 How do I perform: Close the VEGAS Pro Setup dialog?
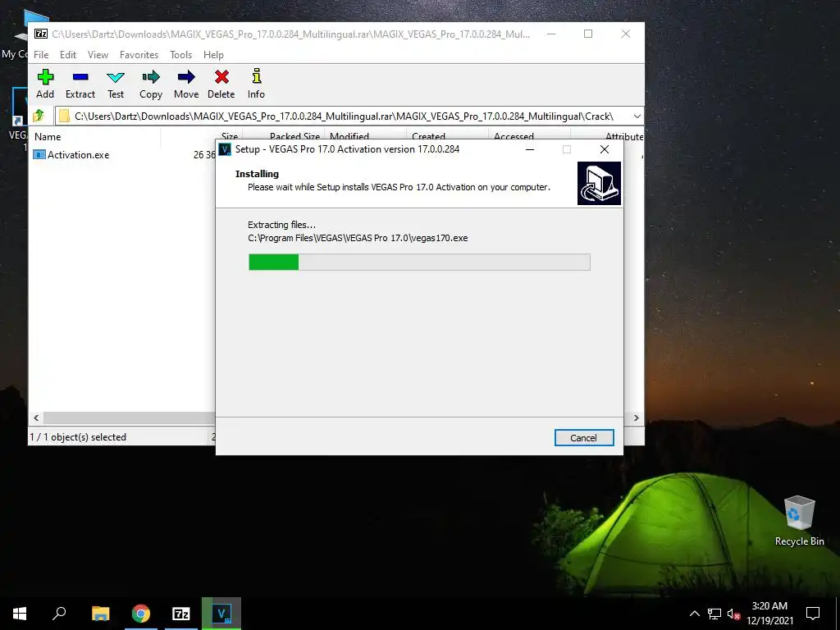pos(605,149)
